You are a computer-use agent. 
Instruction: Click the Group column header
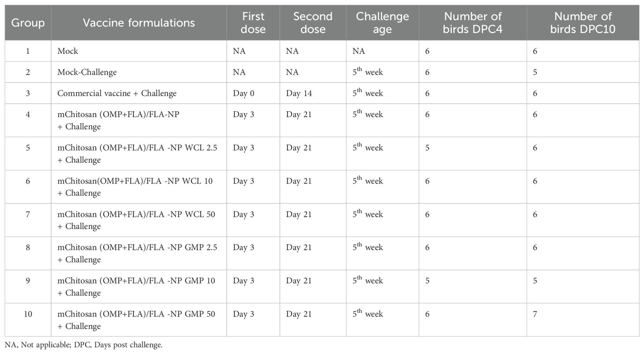tap(28, 23)
